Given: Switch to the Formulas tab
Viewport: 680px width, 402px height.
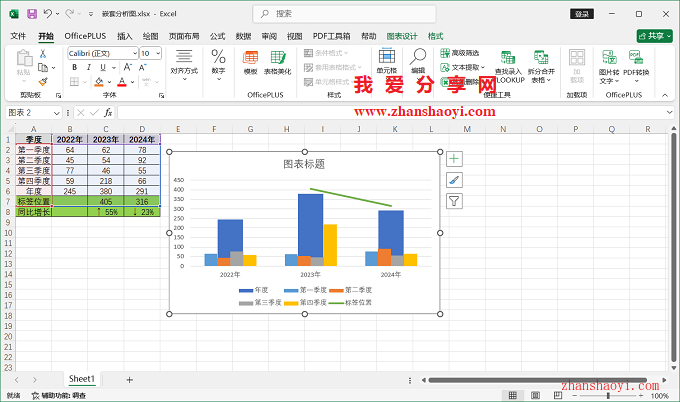Looking at the screenshot, I should click(x=217, y=36).
